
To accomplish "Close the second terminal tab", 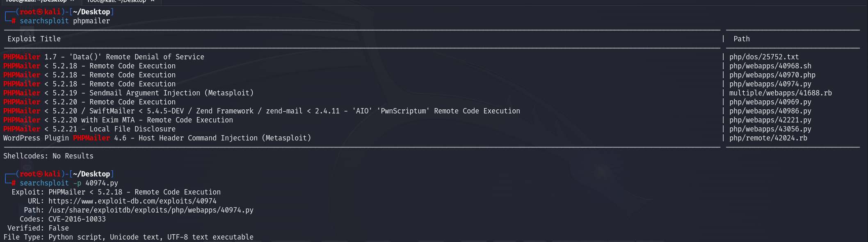I will point(153,1).
